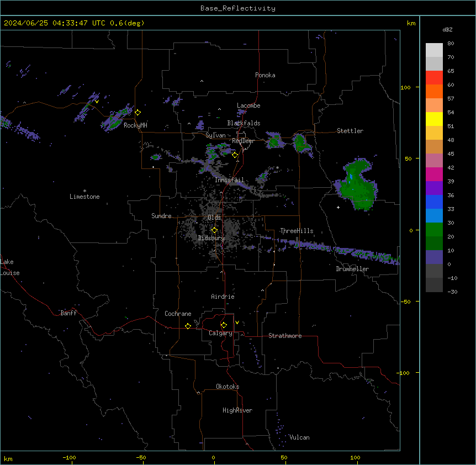Screen dimensions: 476x465
Task: Click the Okotoks label
Action: 228,387
